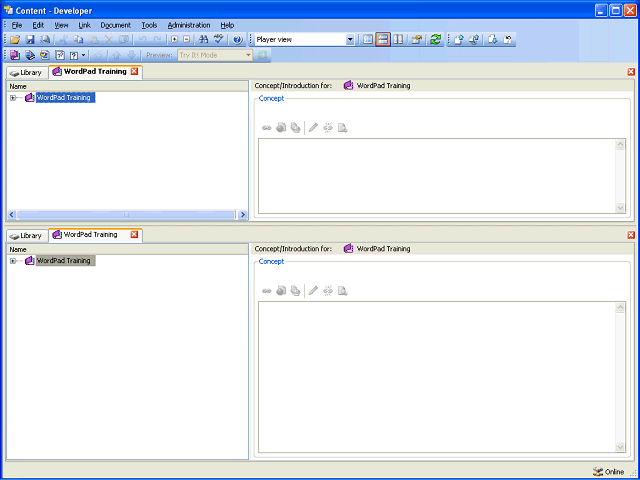Click chain link icon in upper Concept pane
The image size is (640, 480).
(267, 128)
